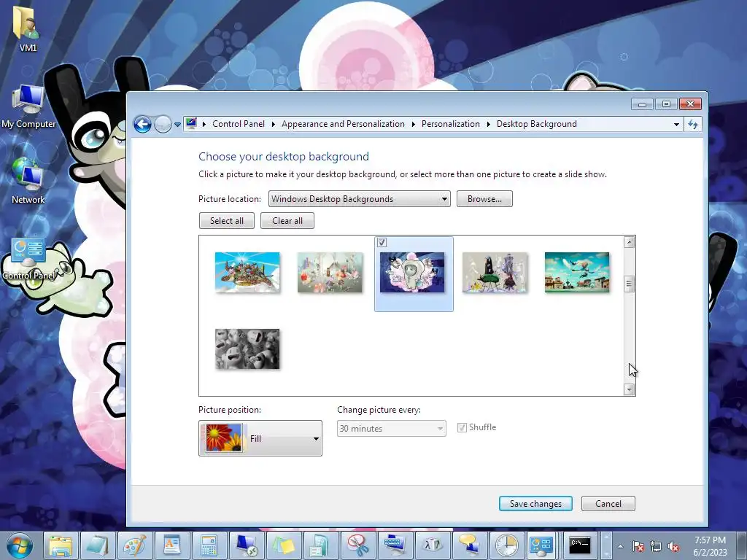Viewport: 747px width, 560px height.
Task: Open the lambda cube taskbar icon
Action: pyautogui.click(x=432, y=545)
